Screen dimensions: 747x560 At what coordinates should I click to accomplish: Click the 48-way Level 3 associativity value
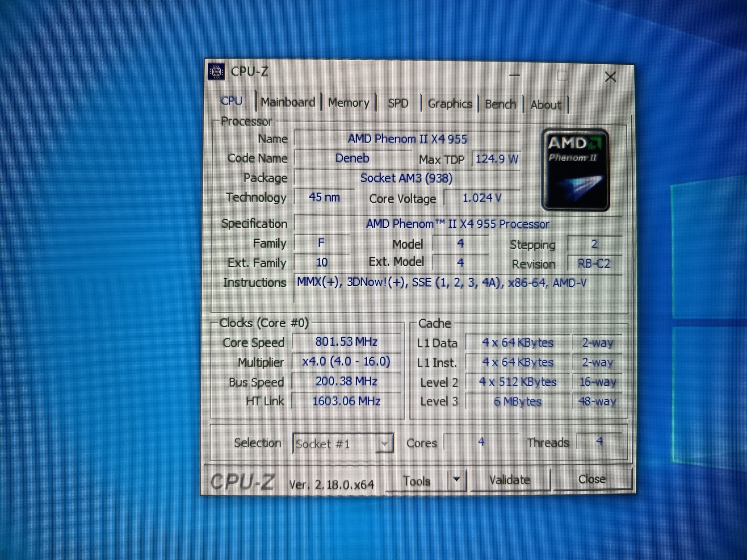(597, 401)
